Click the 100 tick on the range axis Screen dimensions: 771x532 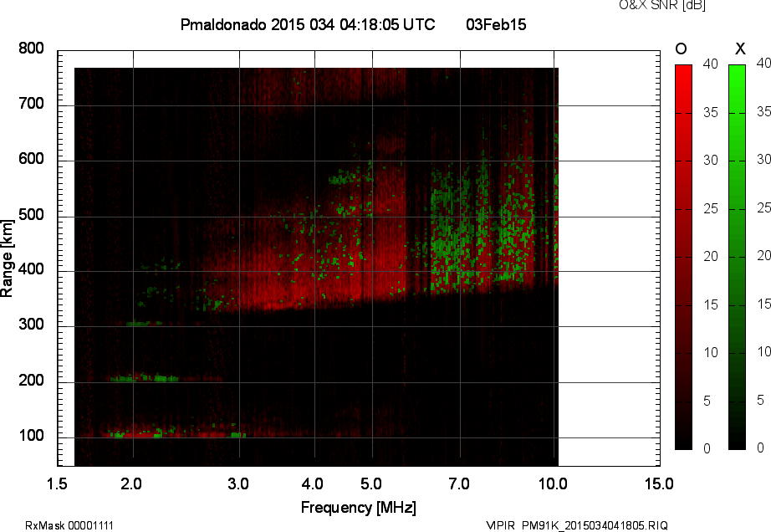(31, 436)
